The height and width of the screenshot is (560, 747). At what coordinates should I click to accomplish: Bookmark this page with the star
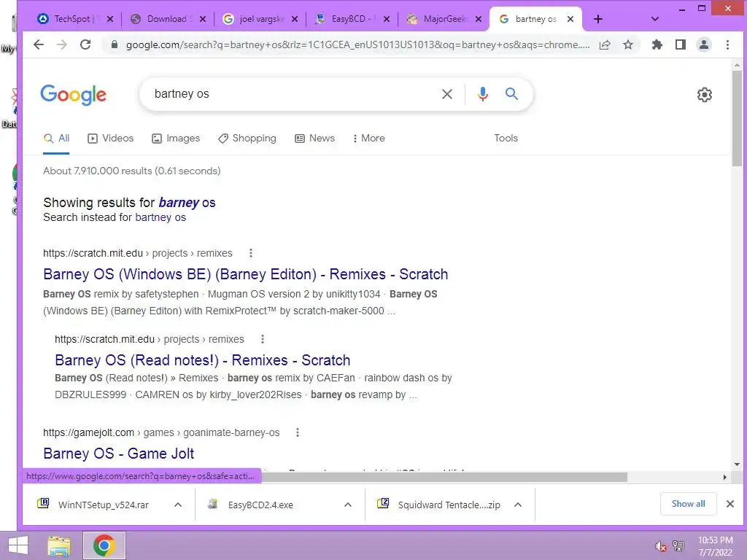click(628, 44)
